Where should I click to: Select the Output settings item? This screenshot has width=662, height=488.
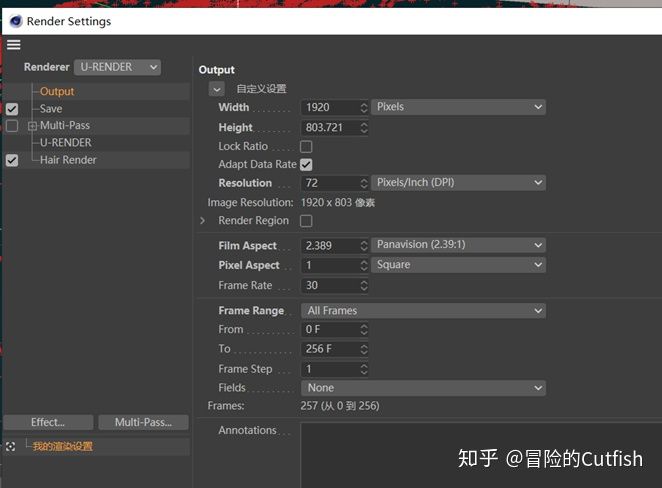click(57, 92)
